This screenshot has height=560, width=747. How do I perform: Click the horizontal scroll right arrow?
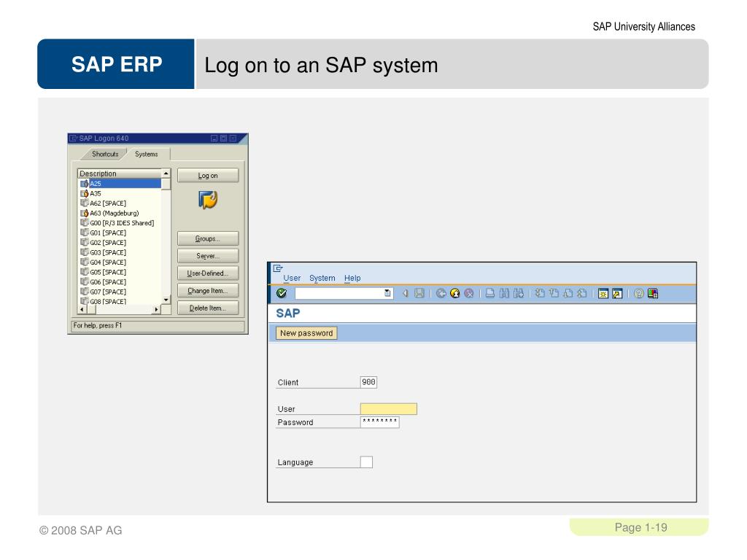(x=156, y=309)
